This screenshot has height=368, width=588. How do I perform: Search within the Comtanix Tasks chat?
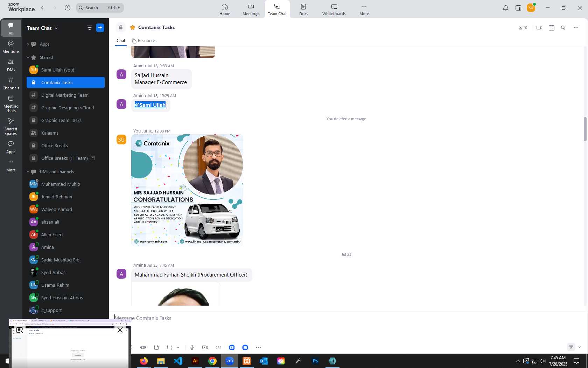563,28
